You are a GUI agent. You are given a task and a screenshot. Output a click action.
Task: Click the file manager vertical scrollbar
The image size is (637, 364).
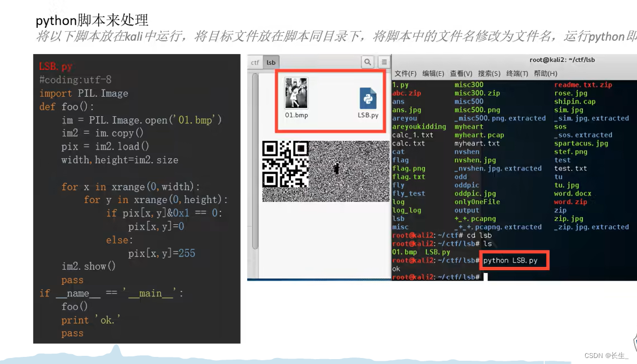tap(255, 162)
